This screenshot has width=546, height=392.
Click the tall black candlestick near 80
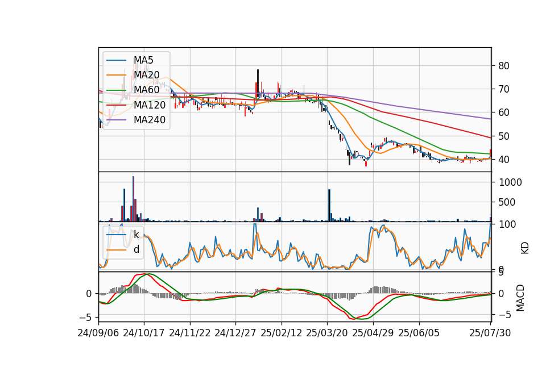click(x=258, y=84)
